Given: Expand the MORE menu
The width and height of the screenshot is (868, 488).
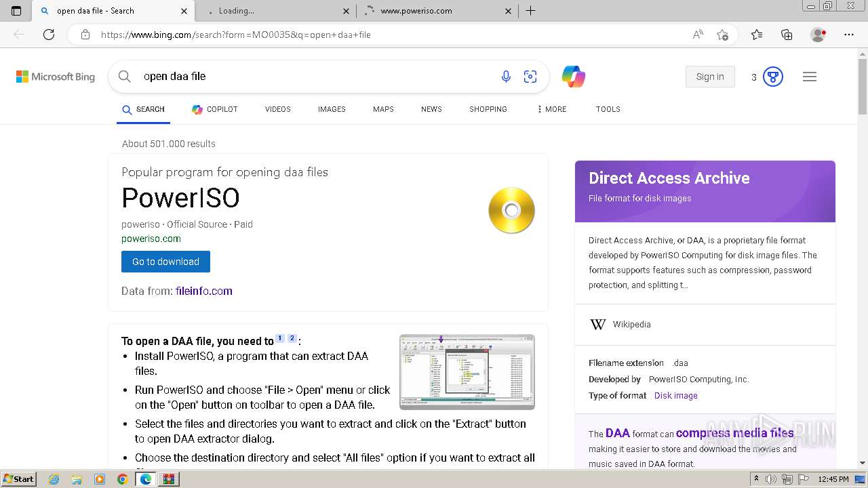Looking at the screenshot, I should pos(552,109).
